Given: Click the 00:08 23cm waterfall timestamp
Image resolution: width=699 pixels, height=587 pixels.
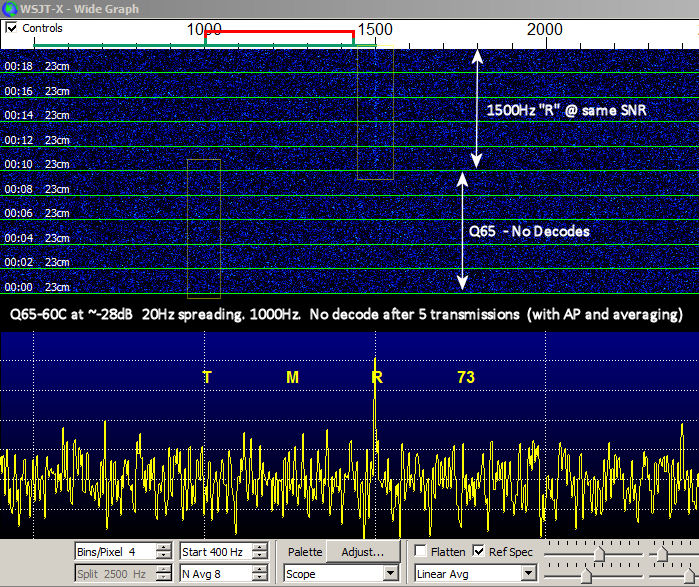Looking at the screenshot, I should tap(37, 189).
